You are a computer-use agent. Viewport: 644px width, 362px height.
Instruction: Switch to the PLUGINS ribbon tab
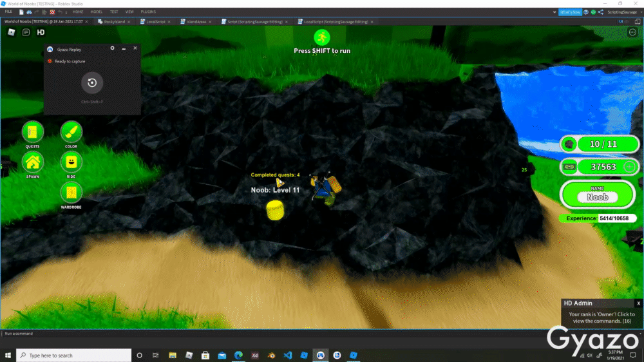click(x=148, y=12)
